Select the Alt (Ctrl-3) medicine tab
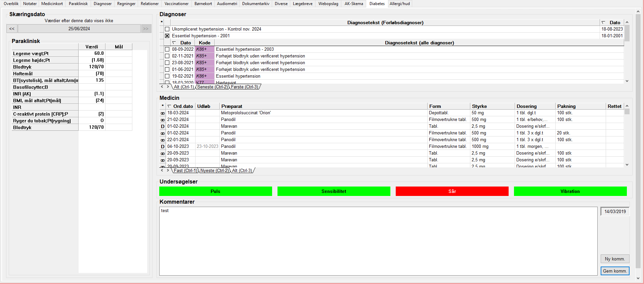 coord(242,170)
